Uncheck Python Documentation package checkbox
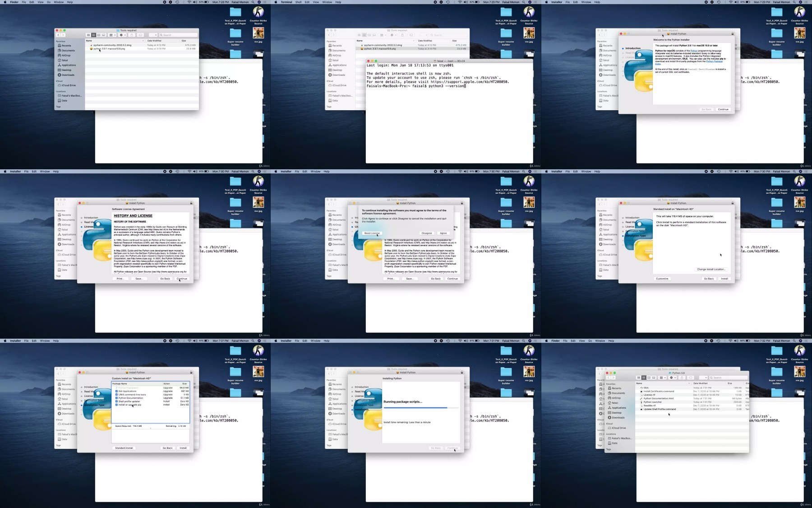 (116, 398)
